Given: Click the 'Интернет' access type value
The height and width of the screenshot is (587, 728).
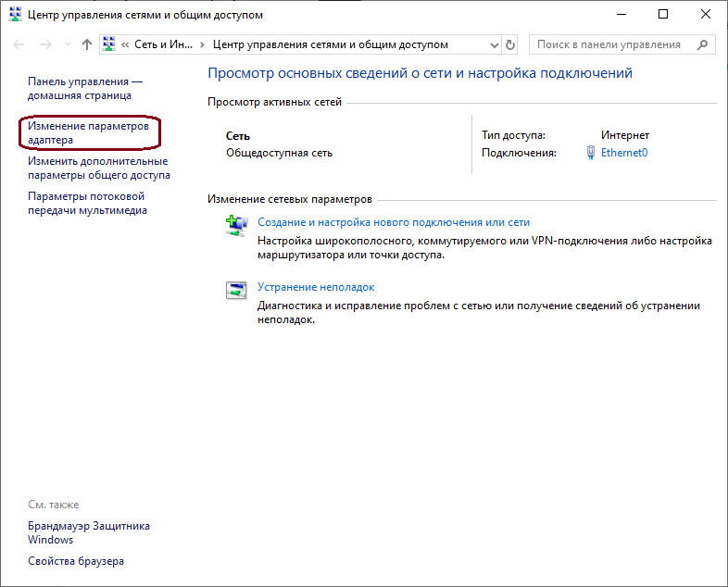Looking at the screenshot, I should click(625, 135).
